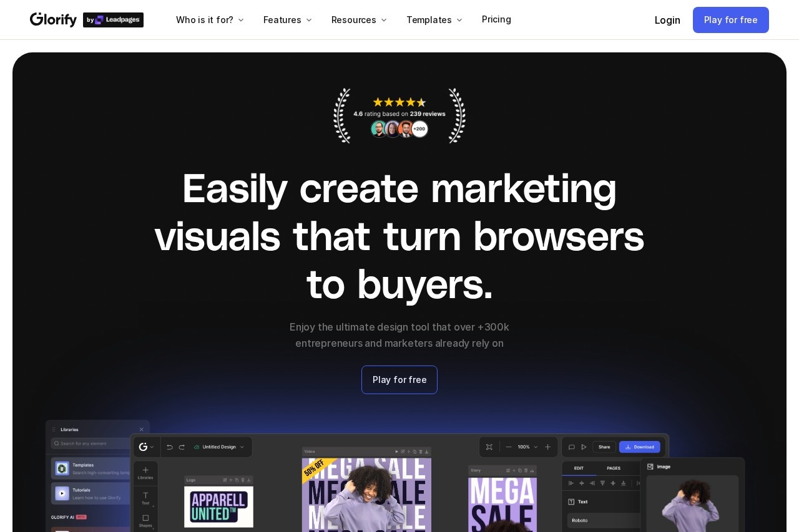Close the Libraries panel with the X

pyautogui.click(x=141, y=430)
